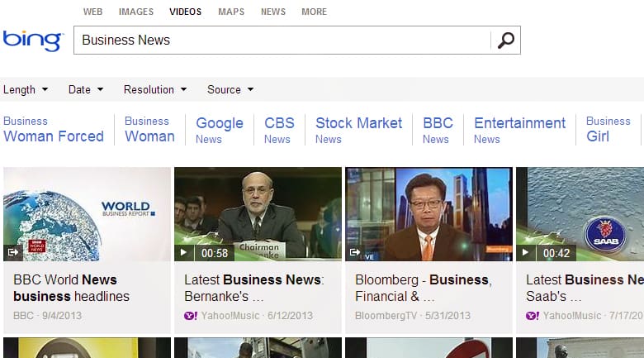Click inside the Business News search box
Image resolution: width=644 pixels, height=358 pixels.
281,40
